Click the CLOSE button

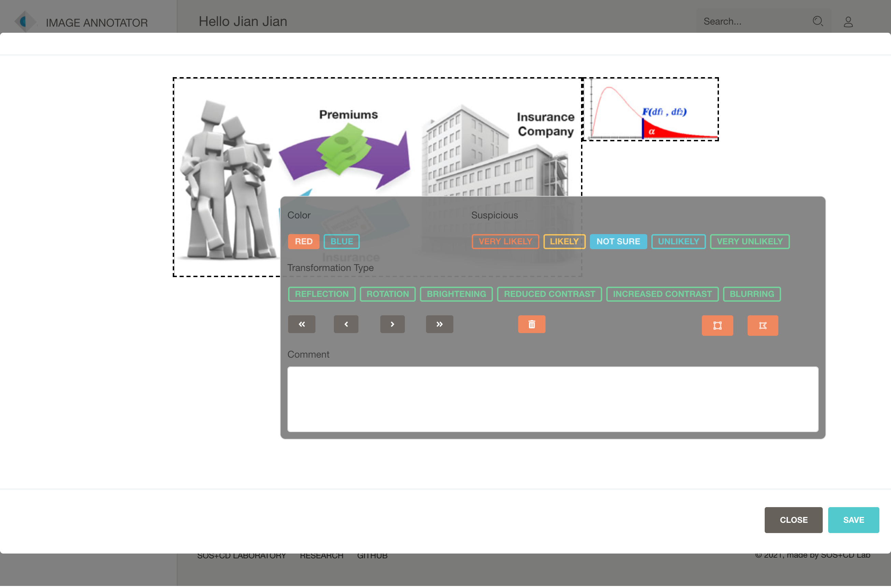793,520
